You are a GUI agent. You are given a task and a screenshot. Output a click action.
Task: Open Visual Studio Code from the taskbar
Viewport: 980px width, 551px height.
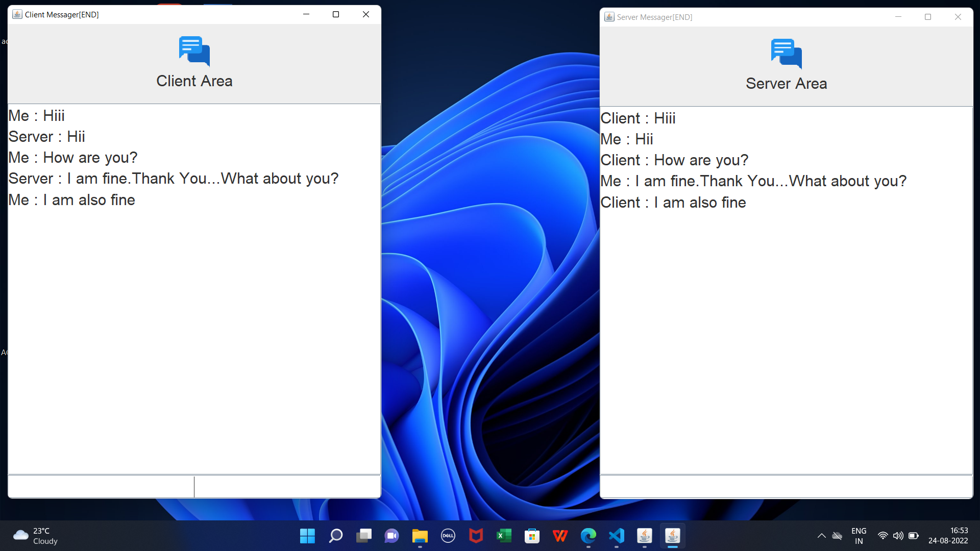coord(617,536)
